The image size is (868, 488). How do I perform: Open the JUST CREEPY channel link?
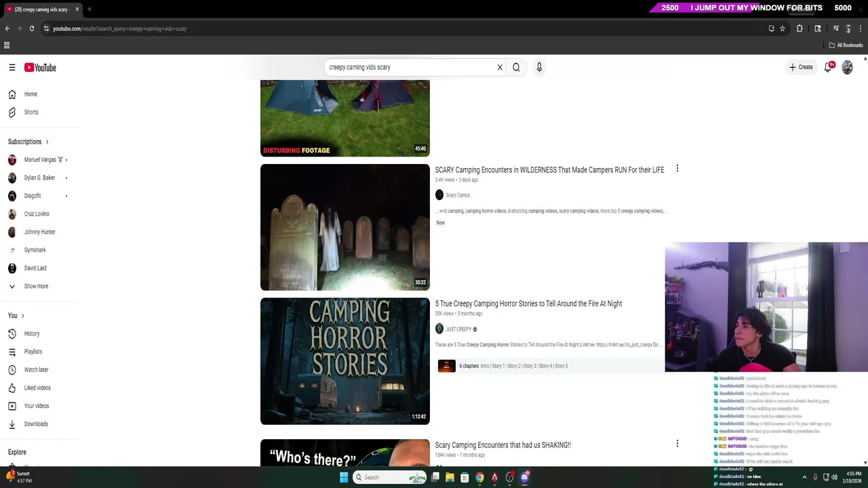tap(458, 329)
